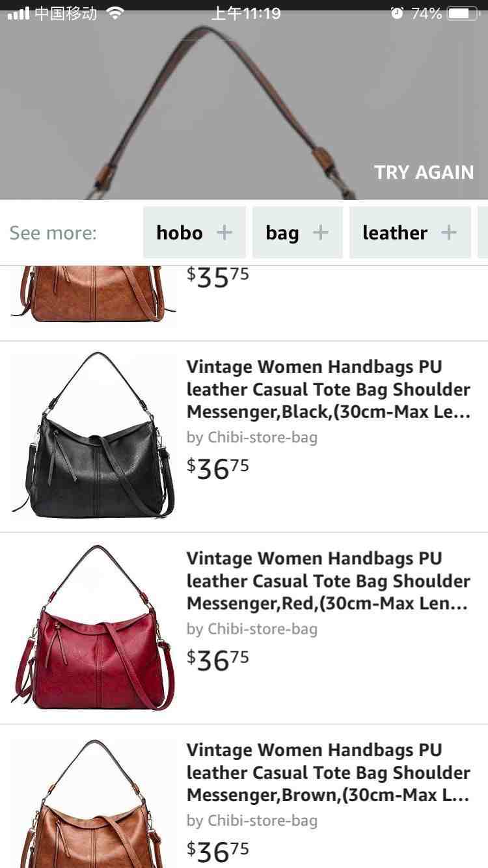The image size is (488, 868).
Task: Tap the alarm clock status icon
Action: coord(397,13)
